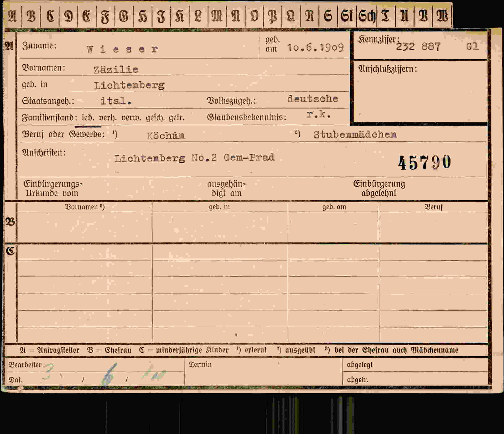Click the typed surname "Wieser"
This screenshot has height=434, width=504.
122,50
